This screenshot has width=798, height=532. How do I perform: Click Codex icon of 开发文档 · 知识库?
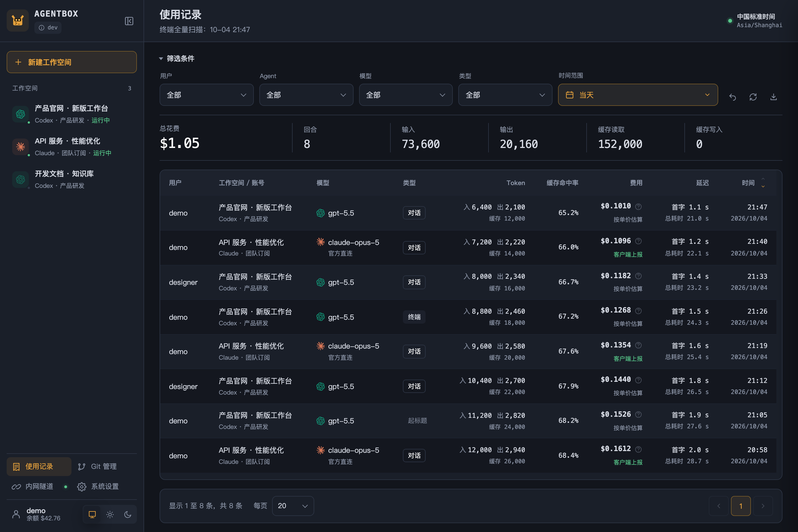pyautogui.click(x=20, y=179)
